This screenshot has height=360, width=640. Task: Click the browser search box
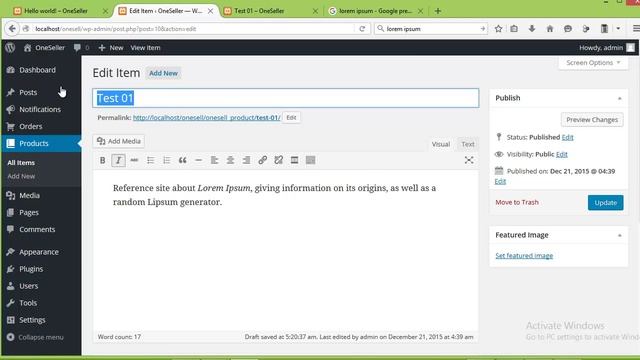pyautogui.click(x=431, y=29)
